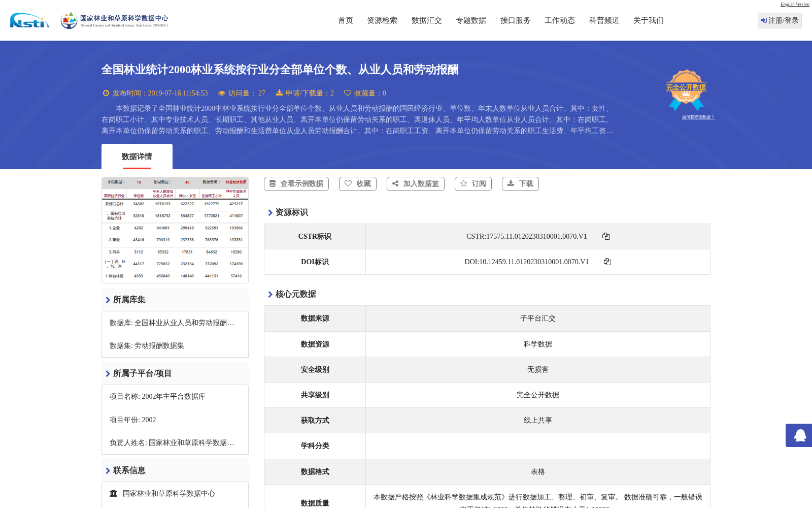Open the sample data table thumbnail

(x=175, y=230)
